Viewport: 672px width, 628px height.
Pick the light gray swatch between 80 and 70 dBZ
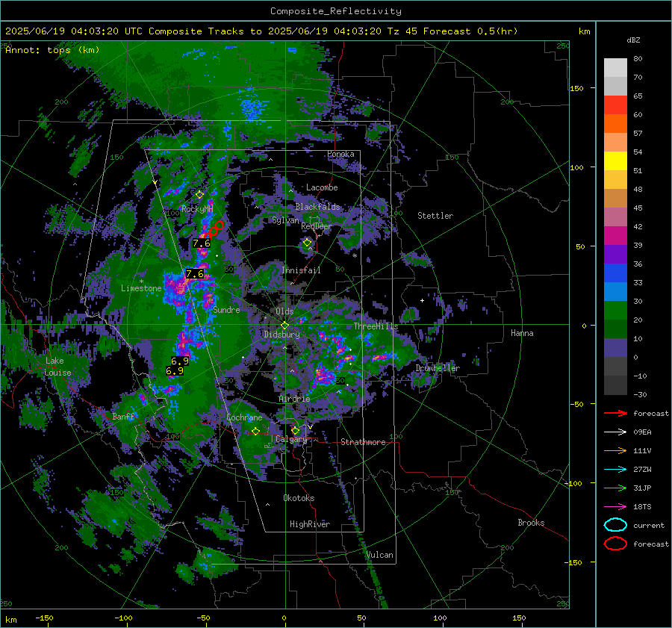point(615,68)
